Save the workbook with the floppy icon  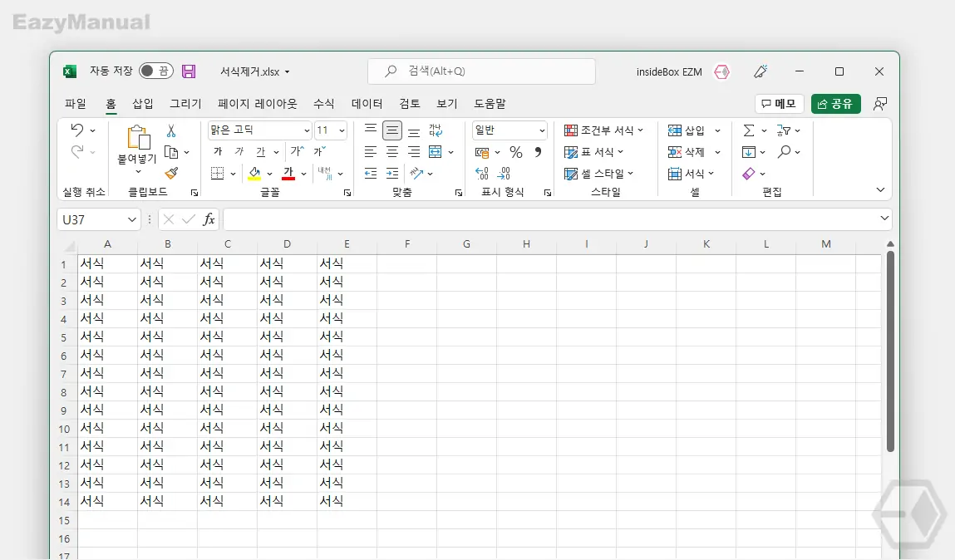(189, 71)
